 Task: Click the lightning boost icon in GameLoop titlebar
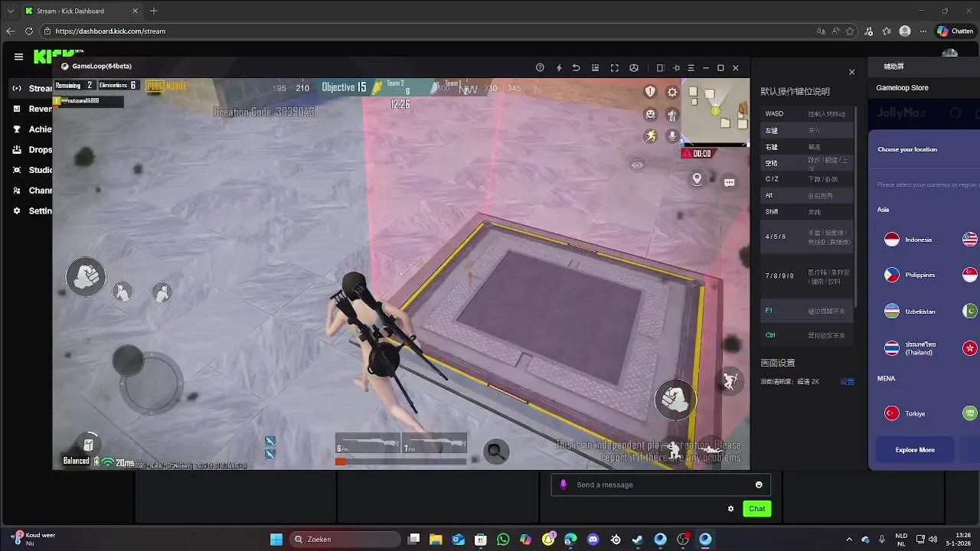point(559,67)
